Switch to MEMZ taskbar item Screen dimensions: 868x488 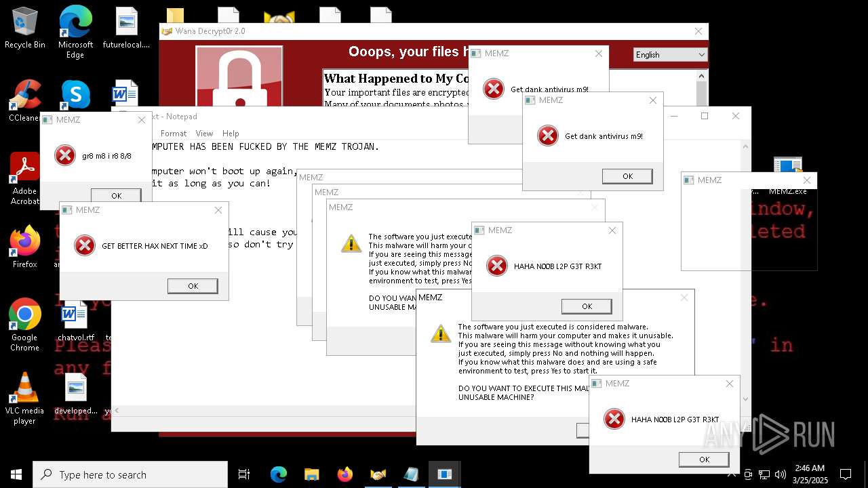point(445,474)
